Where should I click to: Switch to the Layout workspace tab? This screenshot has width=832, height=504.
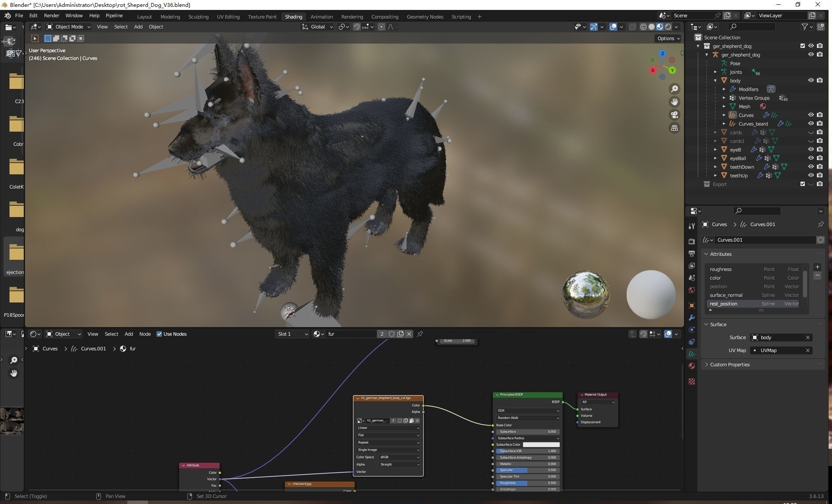144,17
